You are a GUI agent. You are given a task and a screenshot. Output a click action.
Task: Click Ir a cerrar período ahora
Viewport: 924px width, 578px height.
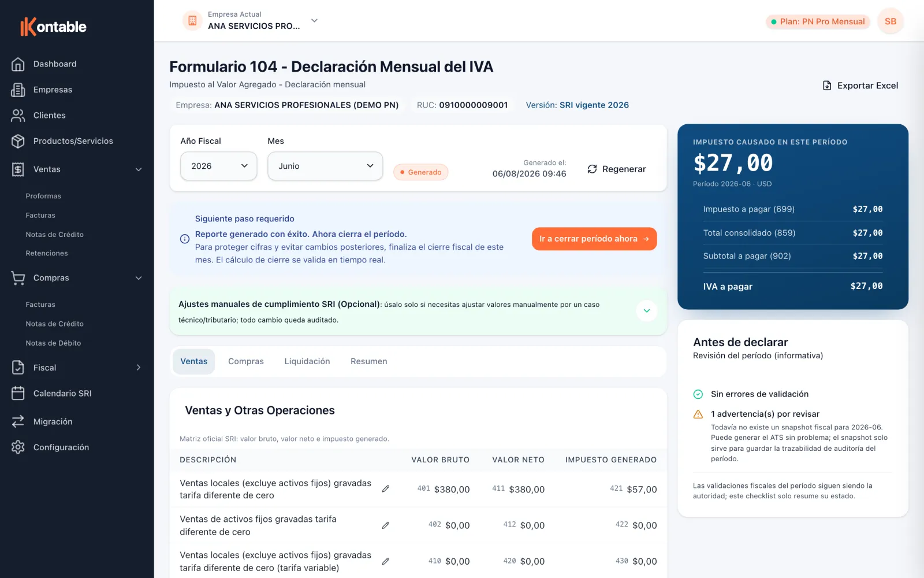pyautogui.click(x=594, y=239)
